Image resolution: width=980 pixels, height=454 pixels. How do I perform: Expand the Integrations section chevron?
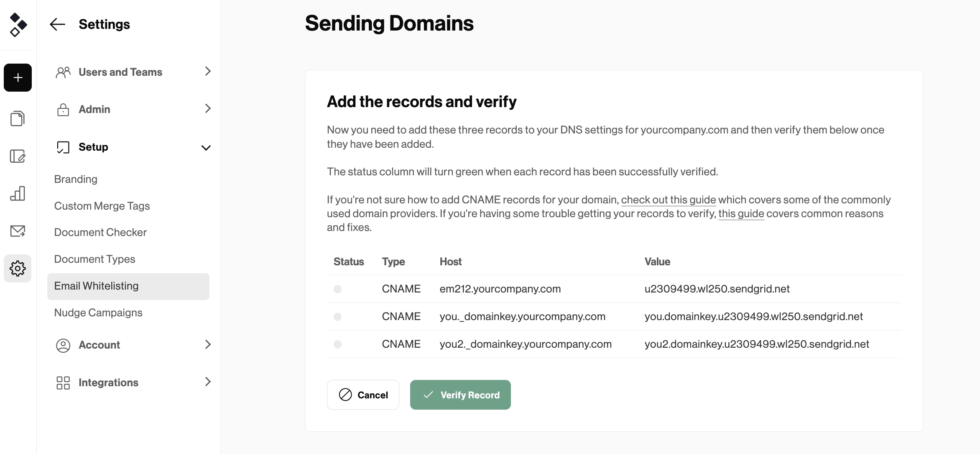[208, 382]
